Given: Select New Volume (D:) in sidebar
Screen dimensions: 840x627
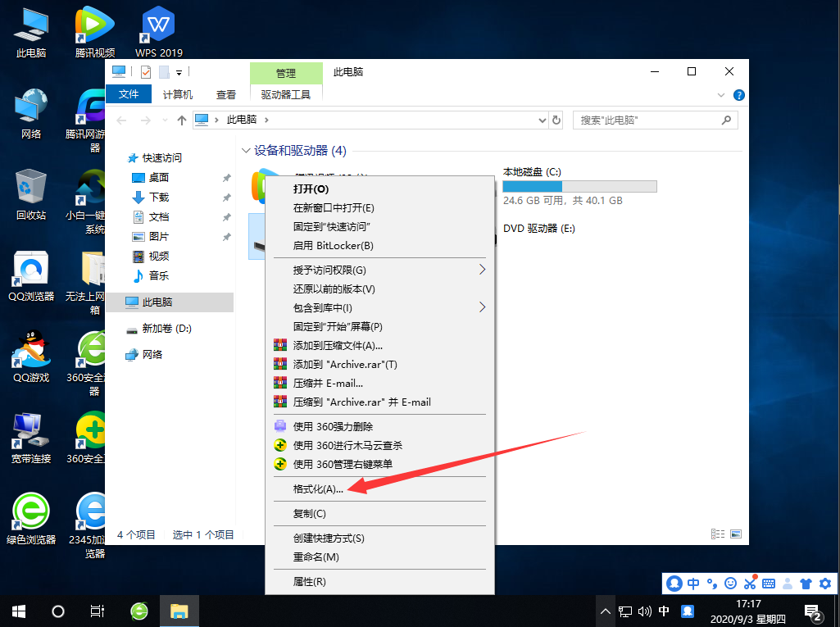Looking at the screenshot, I should click(166, 329).
